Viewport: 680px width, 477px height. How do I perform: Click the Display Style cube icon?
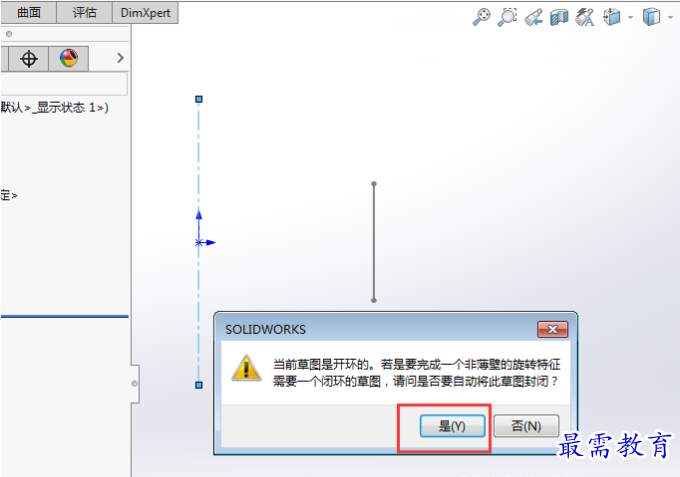[x=651, y=17]
